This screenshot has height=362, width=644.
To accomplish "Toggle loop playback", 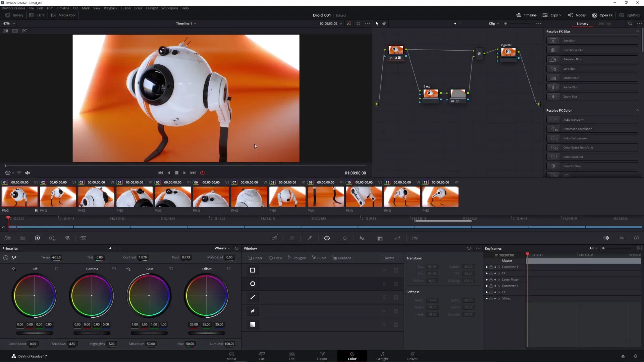I will coord(203,173).
